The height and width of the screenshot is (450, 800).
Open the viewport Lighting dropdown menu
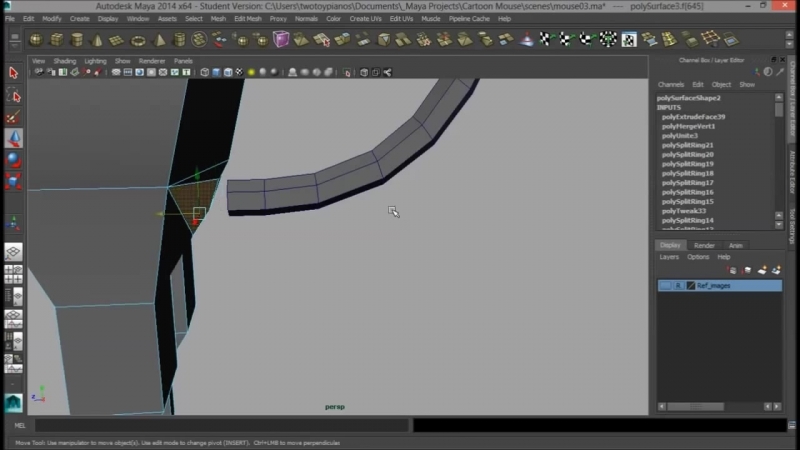[95, 61]
